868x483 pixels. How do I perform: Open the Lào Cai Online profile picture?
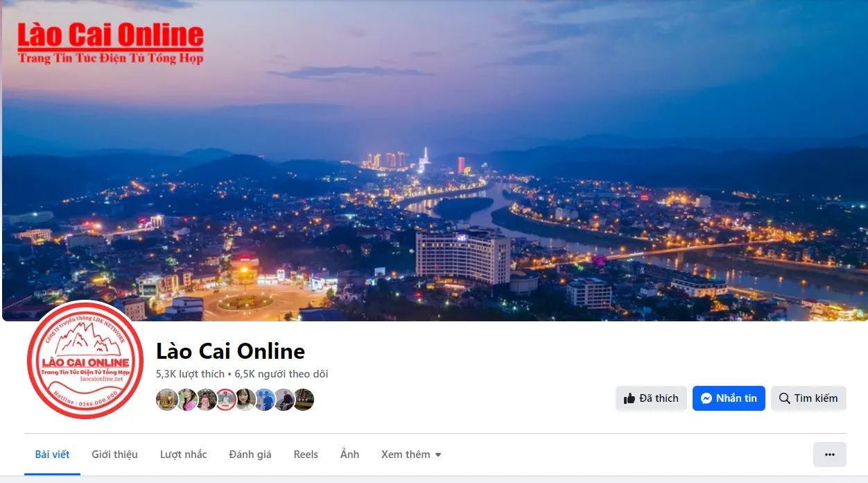85,361
